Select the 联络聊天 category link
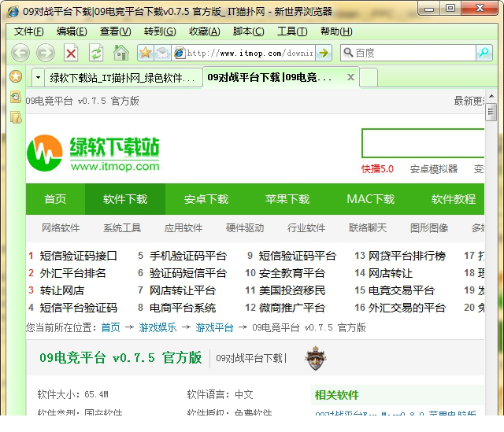Image resolution: width=504 pixels, height=432 pixels. 368,228
